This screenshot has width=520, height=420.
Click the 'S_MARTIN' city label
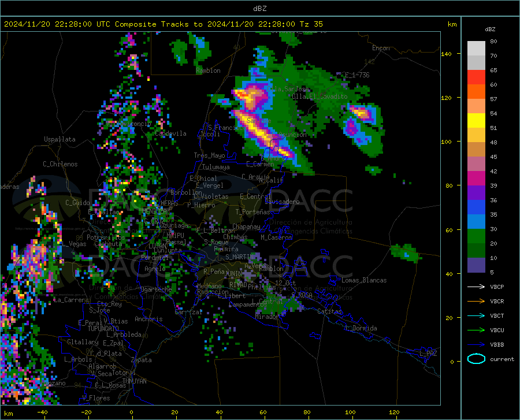239,257
